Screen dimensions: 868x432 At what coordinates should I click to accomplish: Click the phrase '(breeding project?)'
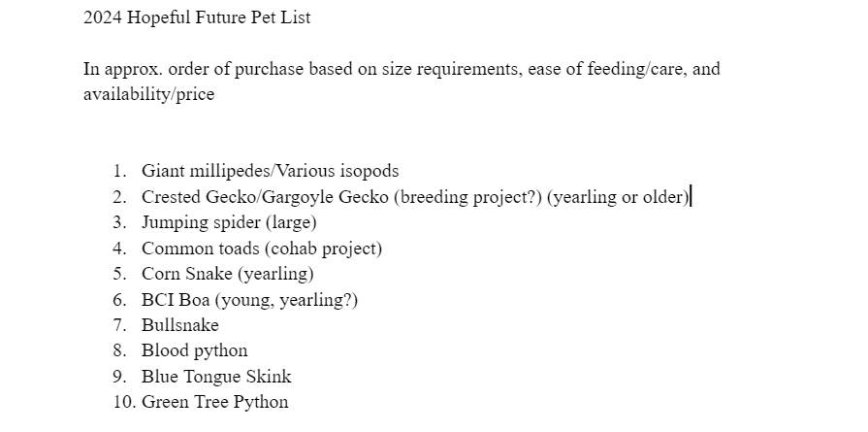coord(468,197)
